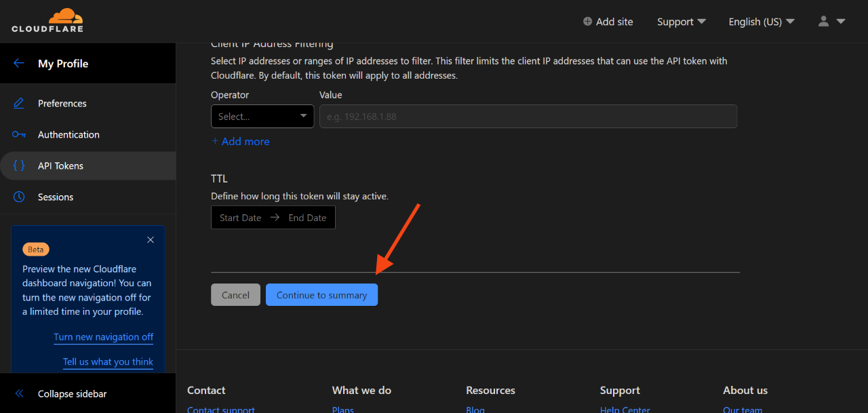Image resolution: width=868 pixels, height=413 pixels.
Task: Click the Our team footer link
Action: [x=743, y=410]
